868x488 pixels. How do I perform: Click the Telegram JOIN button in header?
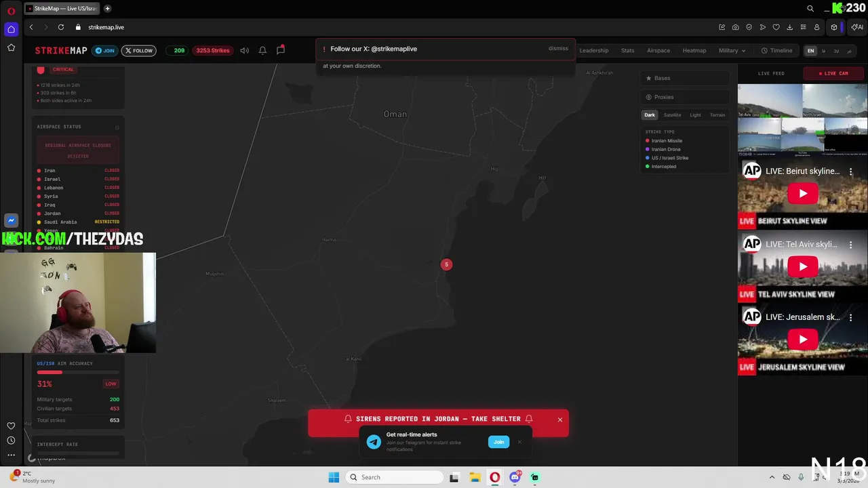(104, 50)
